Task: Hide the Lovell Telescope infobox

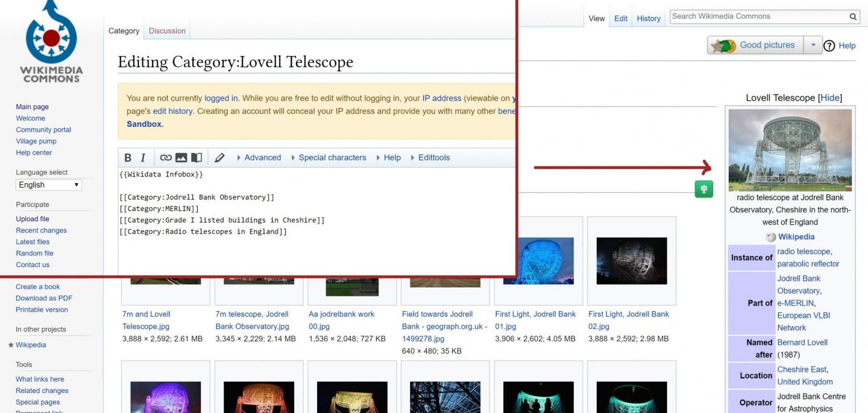Action: click(x=830, y=97)
